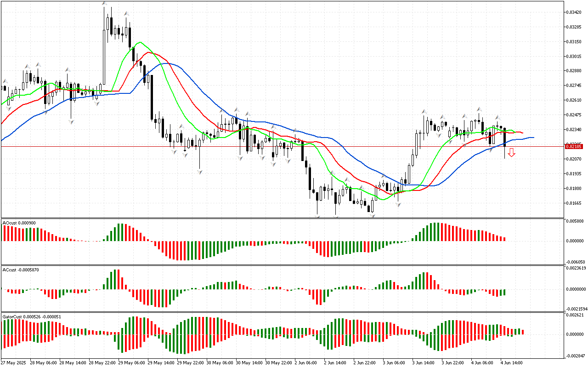This screenshot has width=588, height=368.
Task: Click the 4 Jun 14:00 time label
Action: point(512,362)
